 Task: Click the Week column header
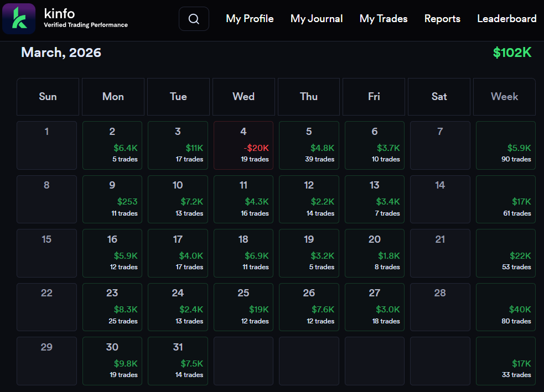tap(505, 97)
